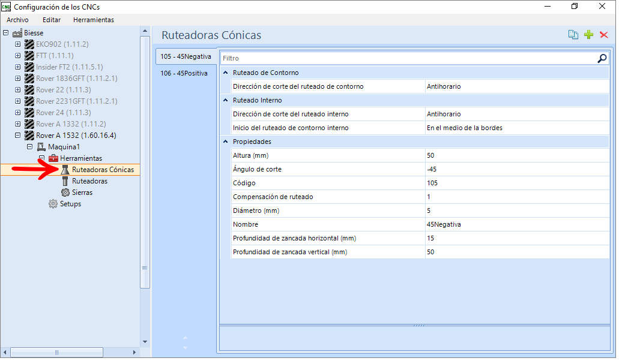Click tree scrollbar up arrow
Image resolution: width=619 pixels, height=364 pixels.
[x=145, y=31]
